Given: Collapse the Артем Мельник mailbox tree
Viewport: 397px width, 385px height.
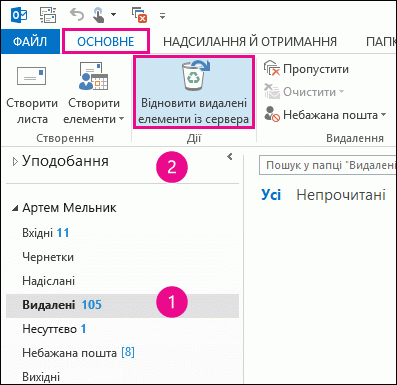Looking at the screenshot, I should (15, 209).
